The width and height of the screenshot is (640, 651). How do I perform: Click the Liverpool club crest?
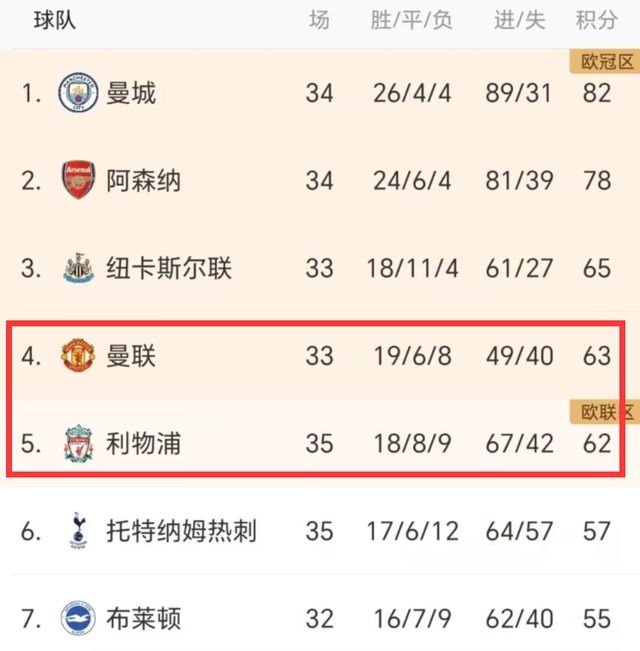tap(77, 443)
